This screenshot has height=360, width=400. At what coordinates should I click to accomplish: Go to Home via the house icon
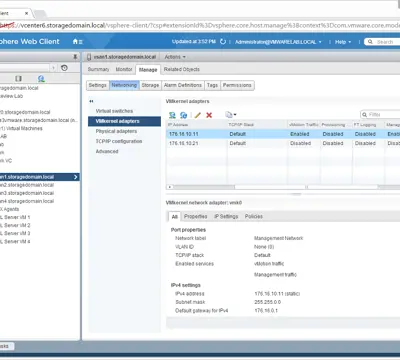coord(75,42)
